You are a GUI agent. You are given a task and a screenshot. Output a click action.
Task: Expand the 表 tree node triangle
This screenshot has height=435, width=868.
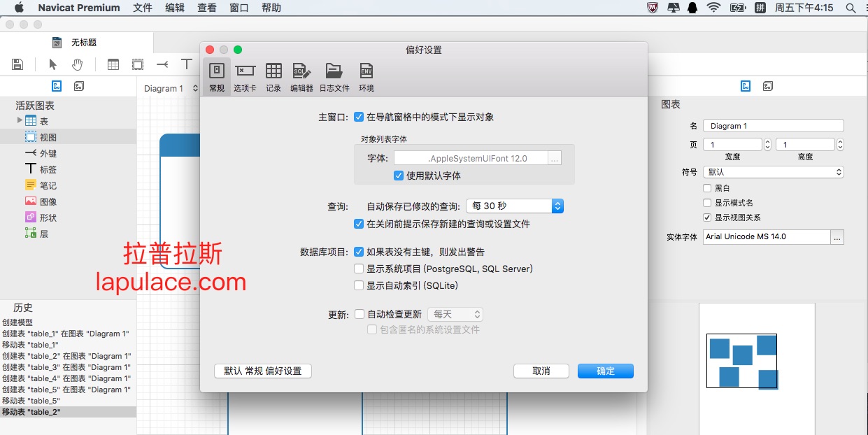(x=20, y=121)
